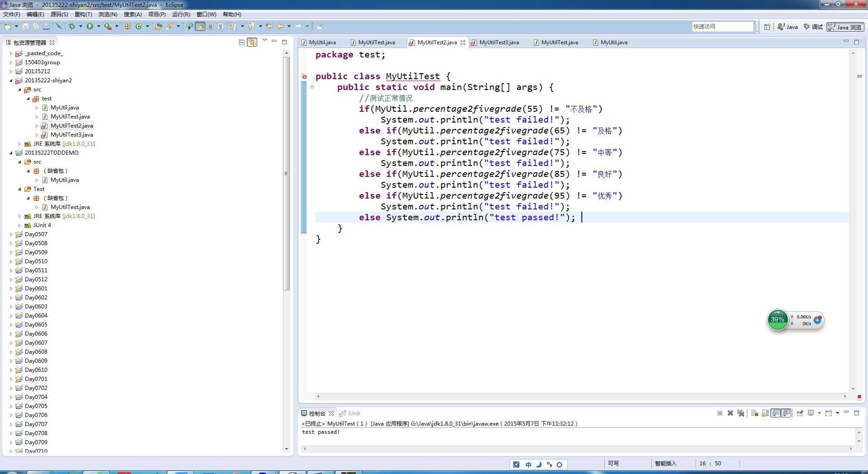Collapse the 20135222-shiyan2 project
Viewport: 868px width, 474px height.
coord(11,81)
